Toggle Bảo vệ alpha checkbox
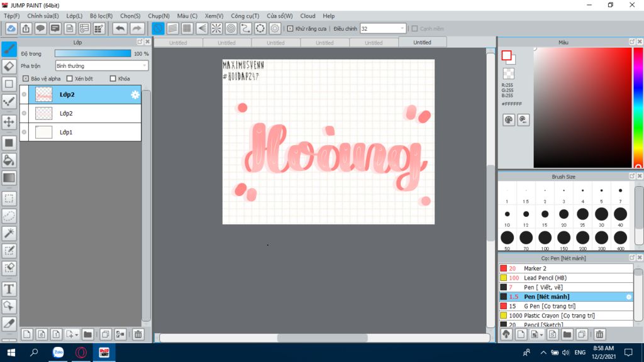This screenshot has width=644, height=362. coord(26,79)
